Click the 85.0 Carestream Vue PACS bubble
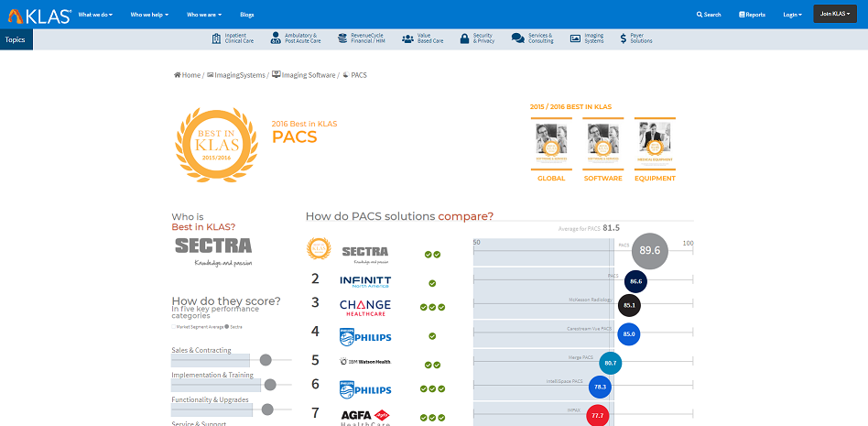This screenshot has height=426, width=868. click(629, 334)
